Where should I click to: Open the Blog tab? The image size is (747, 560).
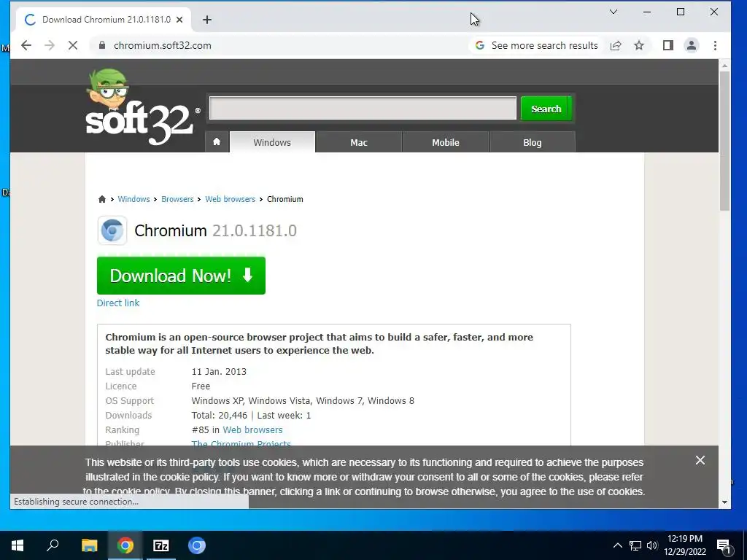point(532,142)
